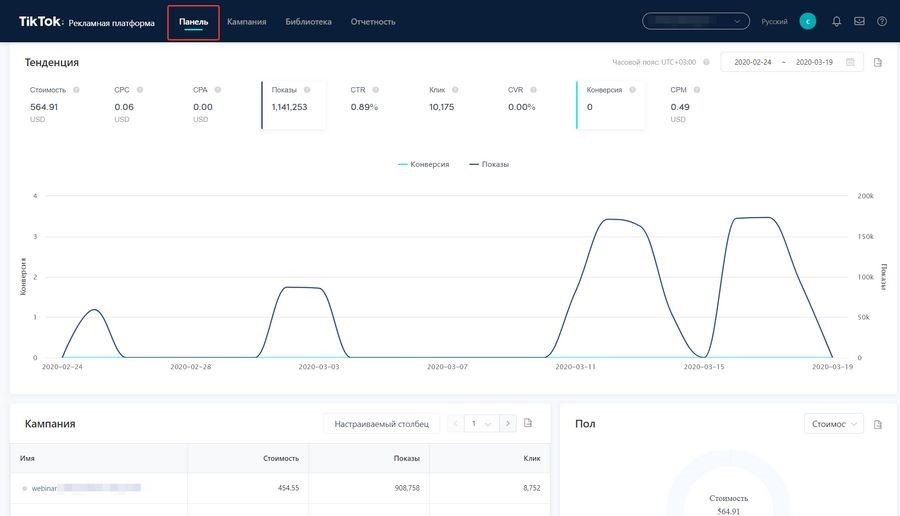Click the total impressions value 1,141,253
The image size is (900, 516).
pyautogui.click(x=289, y=107)
